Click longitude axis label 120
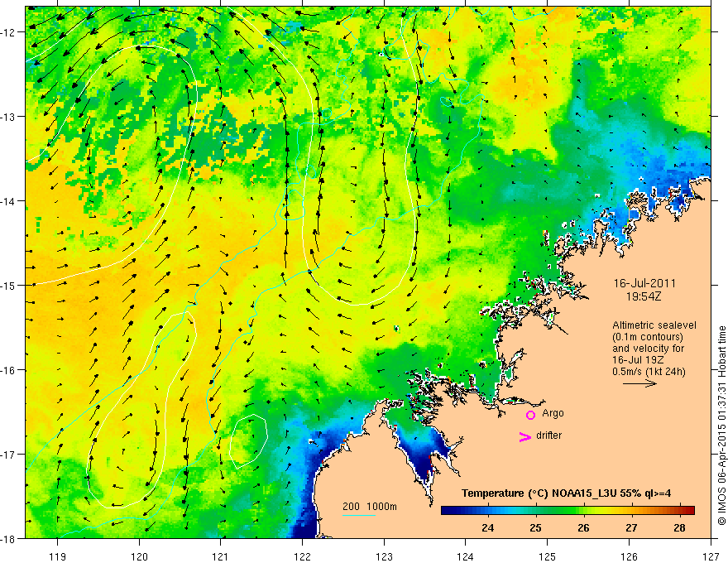This screenshot has width=728, height=563. tap(139, 556)
